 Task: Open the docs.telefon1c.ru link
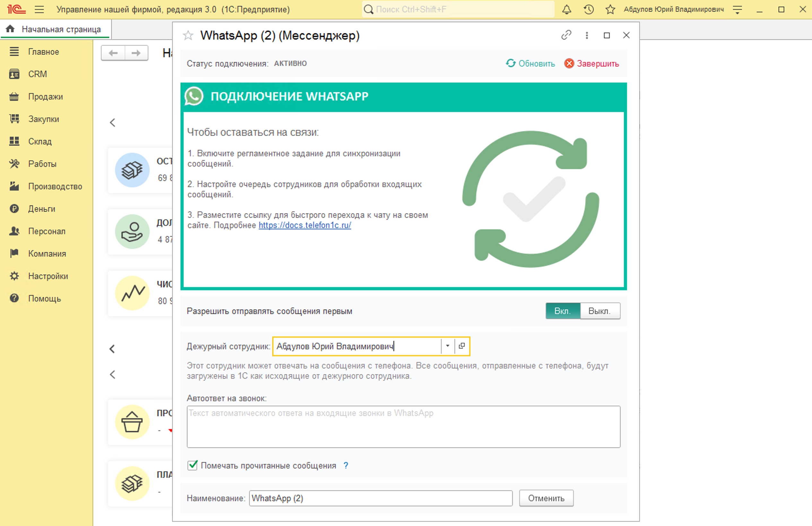tap(305, 225)
